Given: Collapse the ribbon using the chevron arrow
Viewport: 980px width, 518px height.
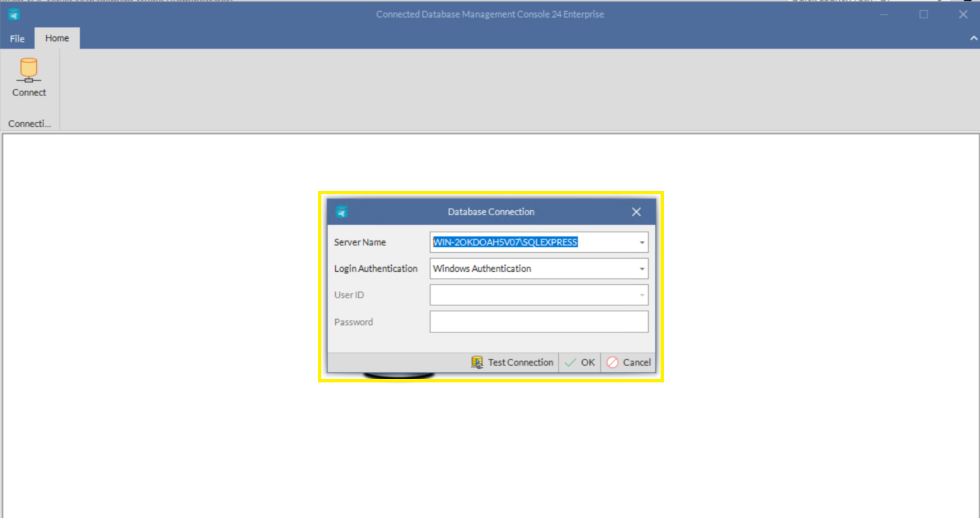Looking at the screenshot, I should (x=973, y=39).
